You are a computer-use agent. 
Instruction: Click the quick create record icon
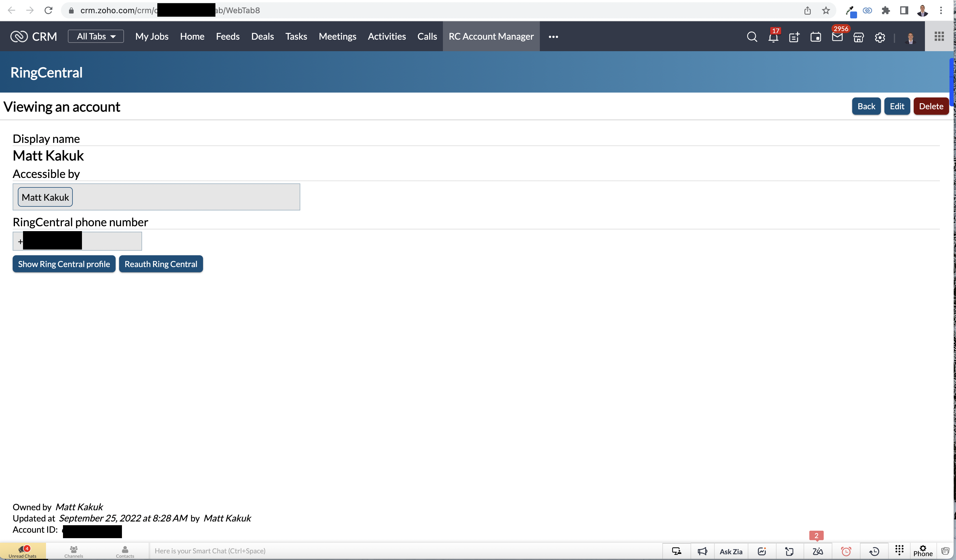[794, 37]
